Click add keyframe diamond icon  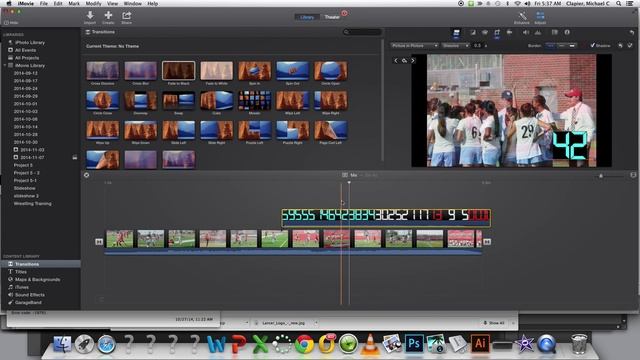pyautogui.click(x=404, y=60)
